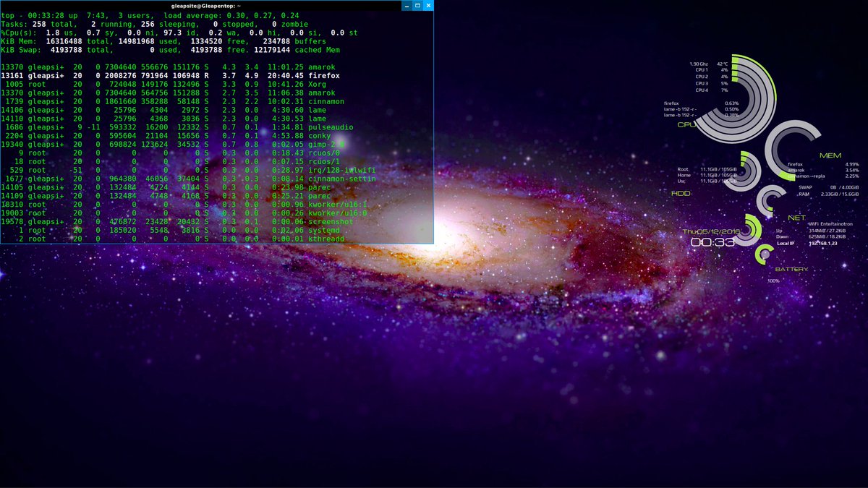Image resolution: width=868 pixels, height=488 pixels.
Task: Click the 'Home 11.1GiB / 105GiB' disk reading
Action: point(707,175)
